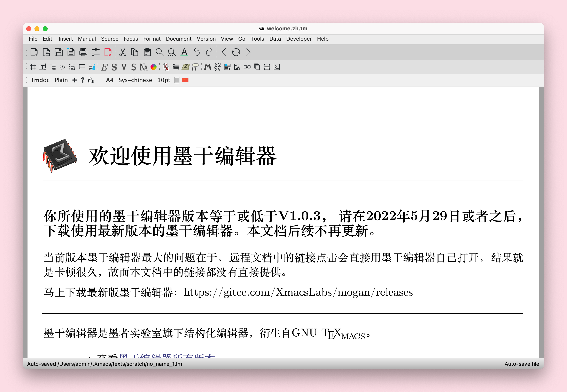The width and height of the screenshot is (567, 392).
Task: Open the Plain style dropdown
Action: point(61,80)
